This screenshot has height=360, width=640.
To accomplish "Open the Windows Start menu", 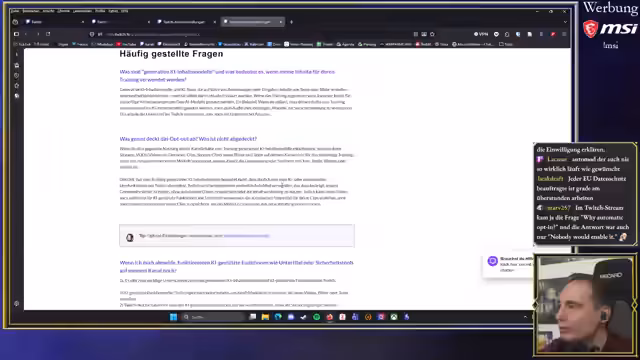I will coord(173,317).
